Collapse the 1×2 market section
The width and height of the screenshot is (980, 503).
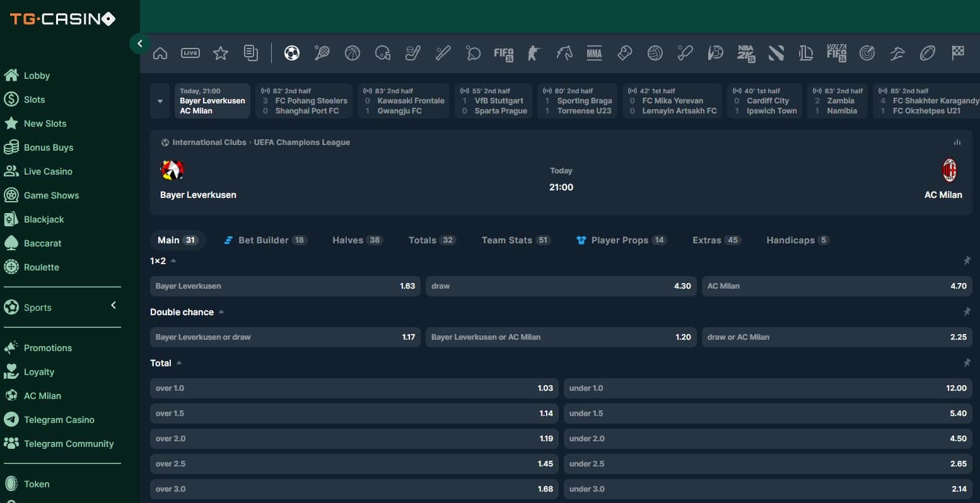(173, 260)
